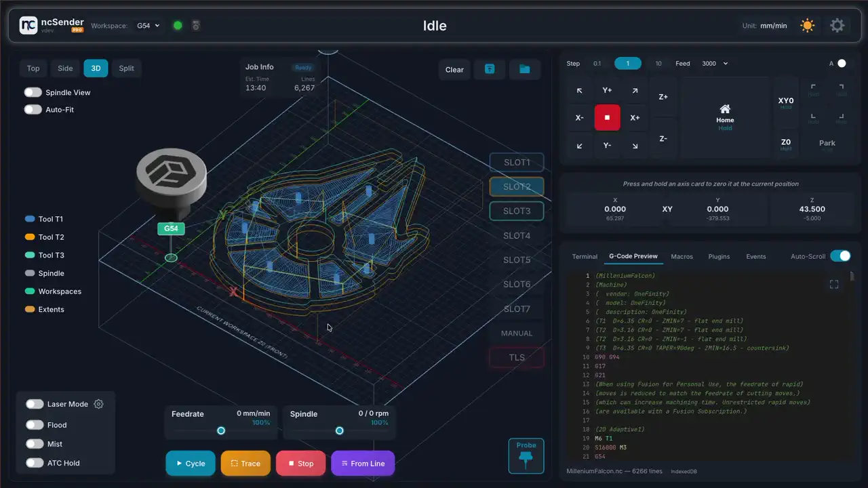Click the G54 marker in 3D view
Screen dimensions: 868x488
pyautogui.click(x=171, y=228)
